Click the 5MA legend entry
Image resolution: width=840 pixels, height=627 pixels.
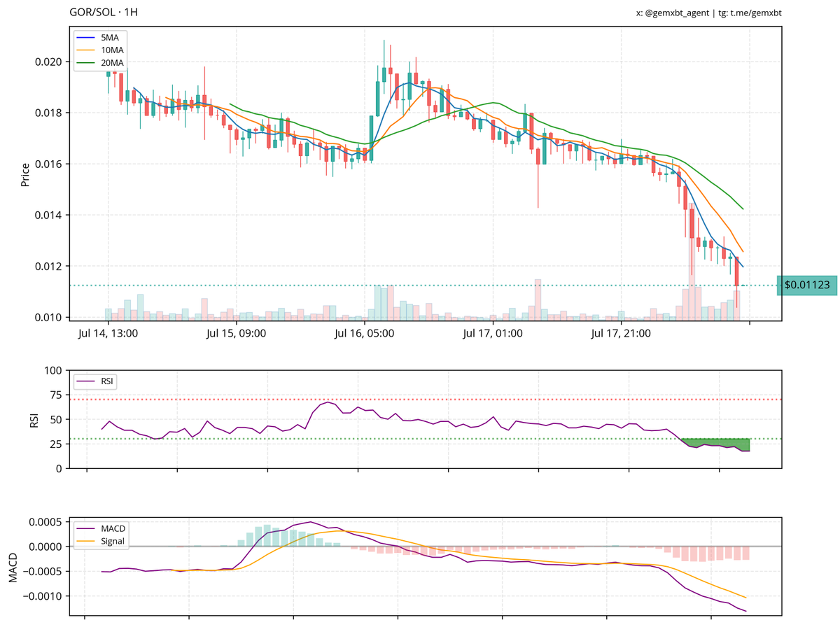[x=101, y=37]
